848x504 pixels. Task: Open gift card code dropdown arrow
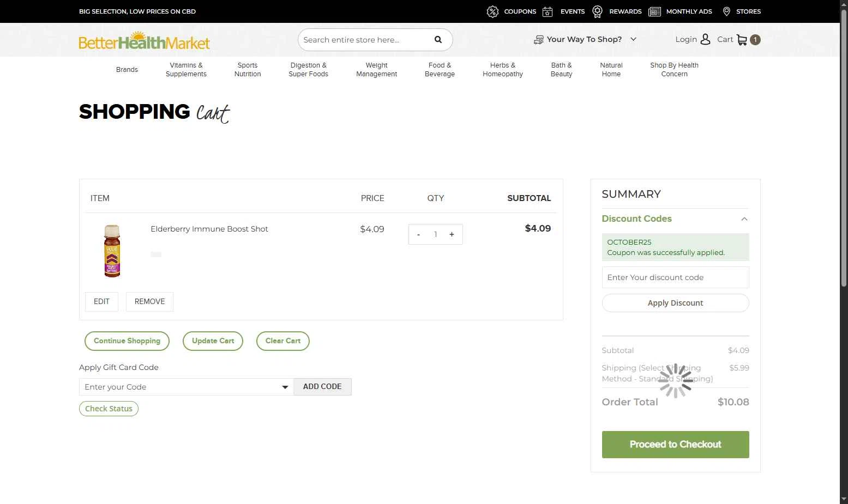tap(285, 387)
